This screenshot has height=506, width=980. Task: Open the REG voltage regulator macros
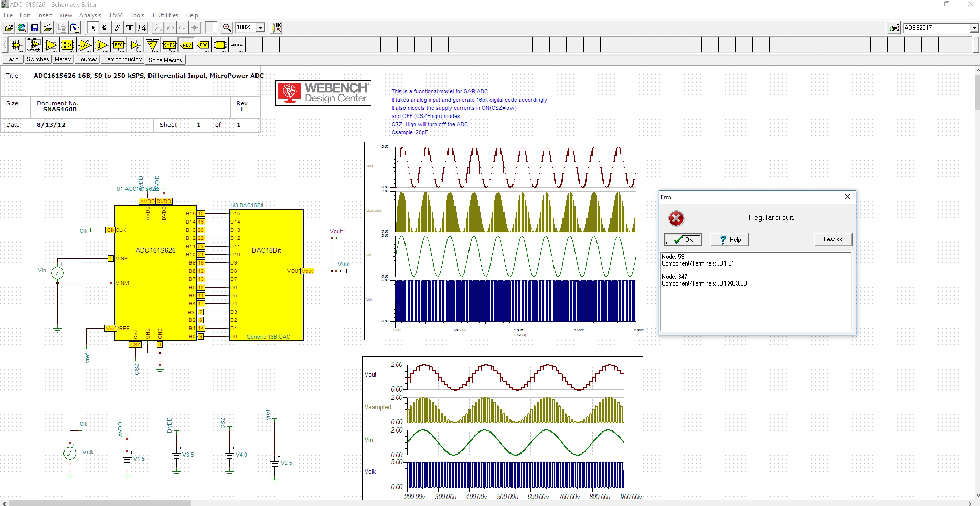coord(118,45)
